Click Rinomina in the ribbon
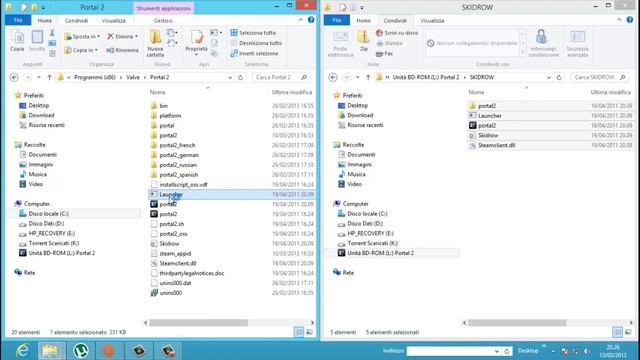 point(122,50)
